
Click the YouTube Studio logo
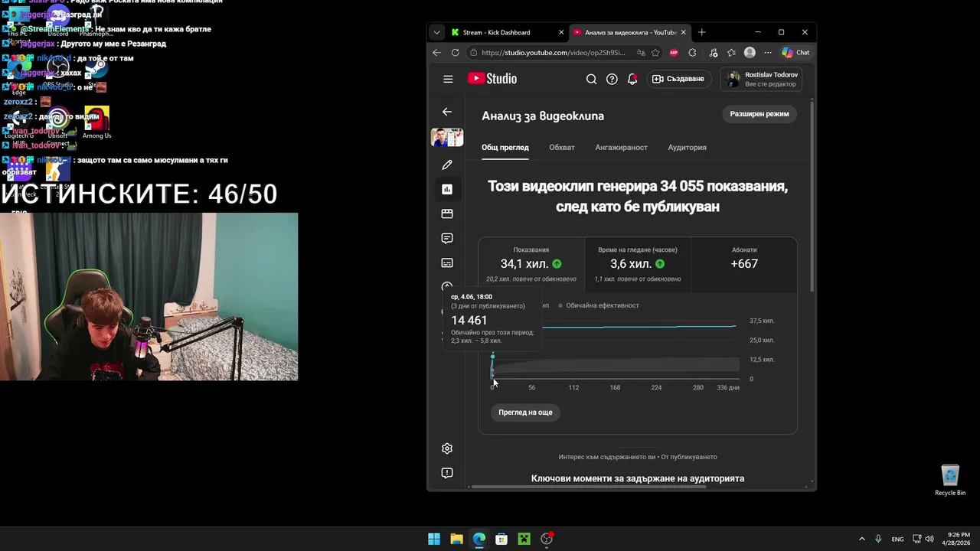[x=492, y=79]
